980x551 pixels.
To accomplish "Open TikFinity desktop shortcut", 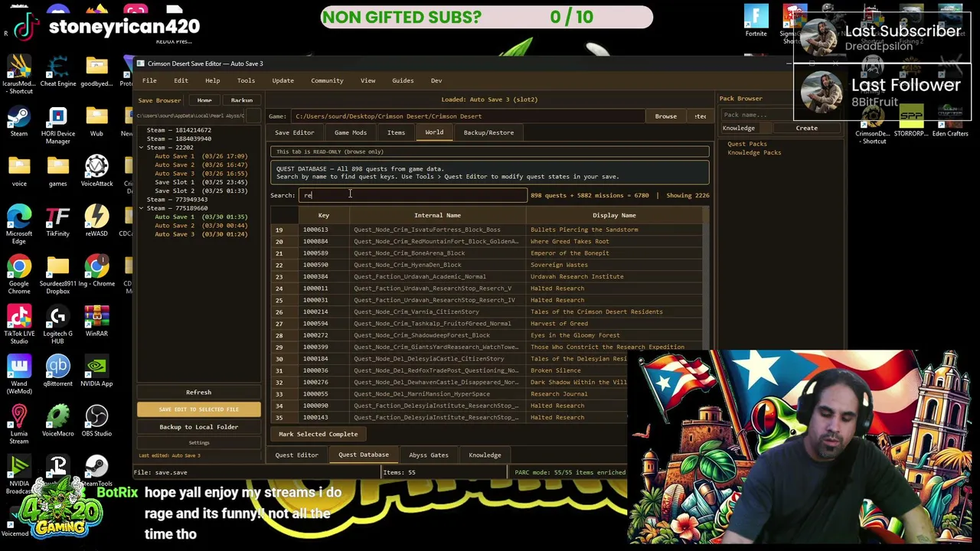I will (x=58, y=222).
